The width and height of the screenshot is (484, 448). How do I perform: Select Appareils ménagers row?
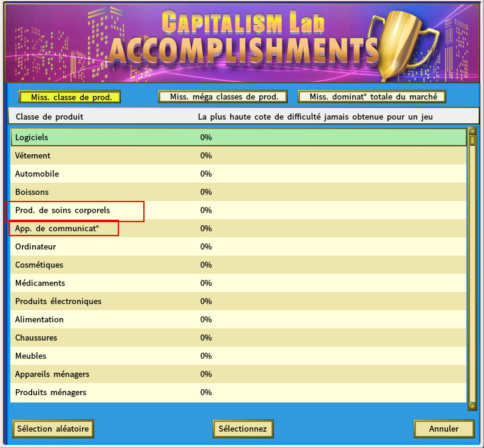pos(238,374)
